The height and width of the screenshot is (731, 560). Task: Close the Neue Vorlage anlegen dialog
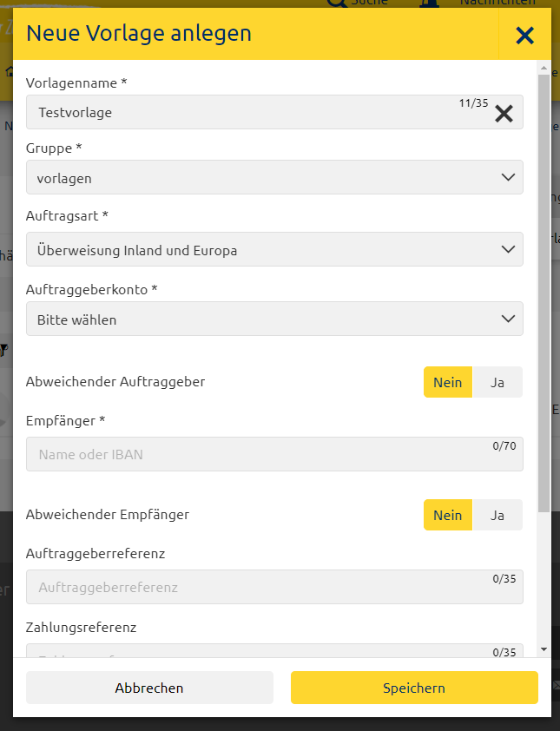point(524,36)
